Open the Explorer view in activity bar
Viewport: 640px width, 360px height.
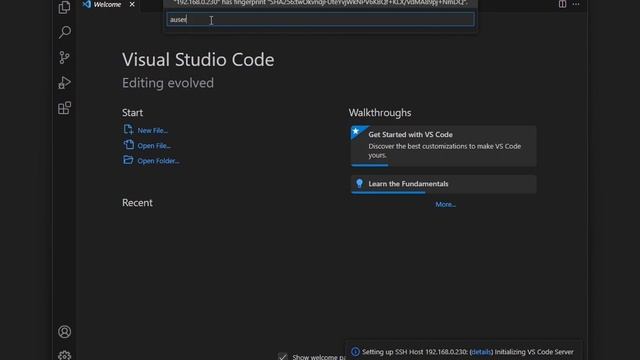tap(64, 7)
